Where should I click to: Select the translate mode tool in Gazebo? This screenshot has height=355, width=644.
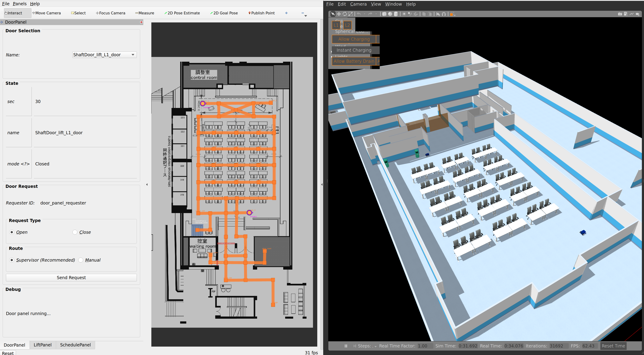(x=339, y=14)
